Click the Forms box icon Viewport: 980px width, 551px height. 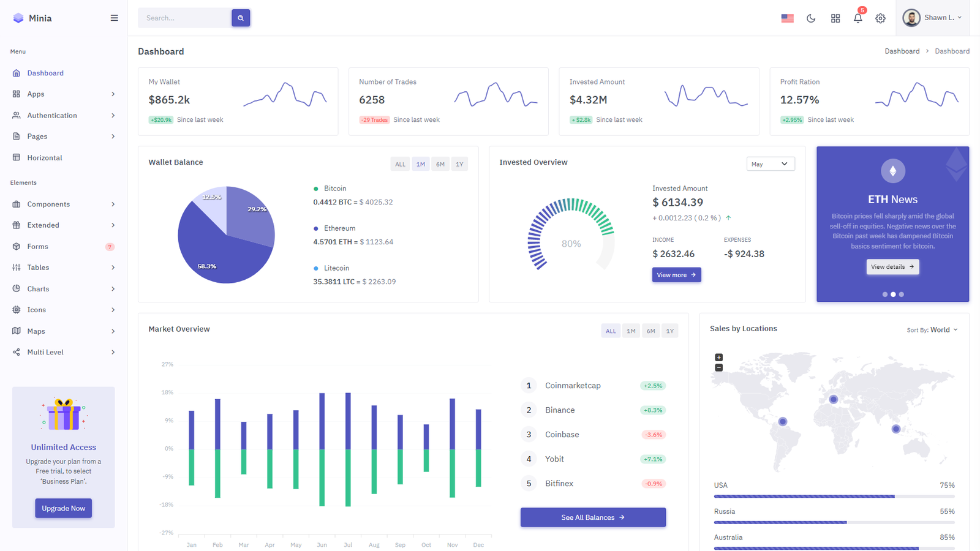click(x=17, y=247)
